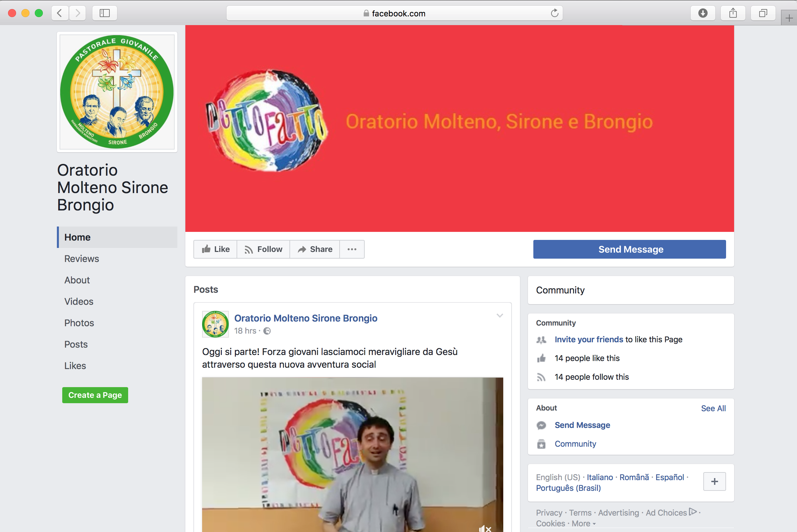797x532 pixels.
Task: Expand the More footer dropdown
Action: click(583, 524)
